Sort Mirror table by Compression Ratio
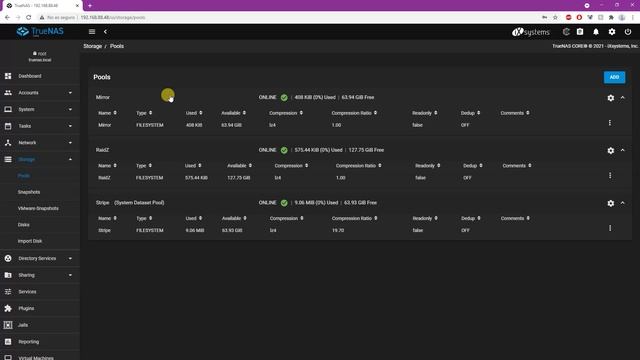 tap(354, 113)
